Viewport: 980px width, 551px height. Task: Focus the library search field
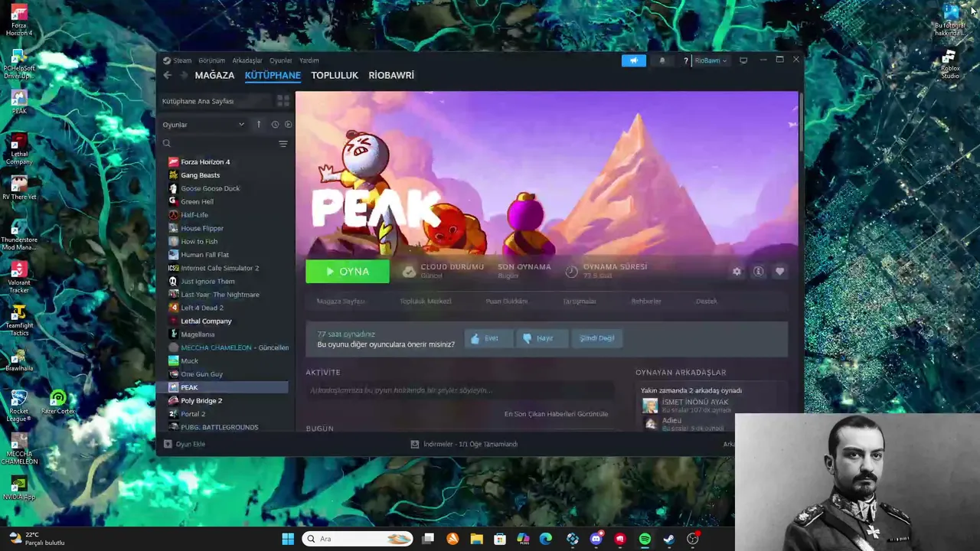[x=219, y=144]
